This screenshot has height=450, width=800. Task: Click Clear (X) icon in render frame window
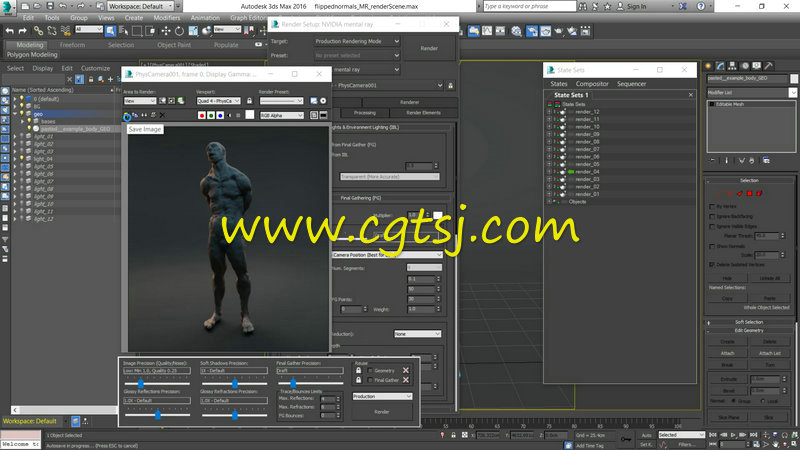pyautogui.click(x=162, y=115)
